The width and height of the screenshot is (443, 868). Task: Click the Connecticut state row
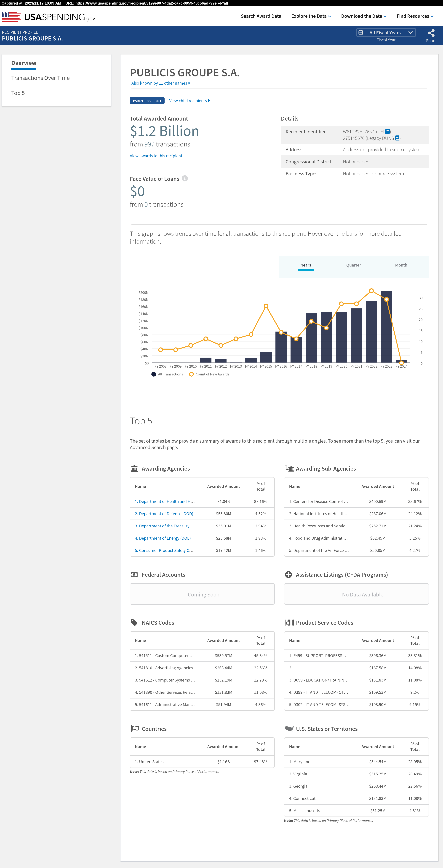click(x=356, y=799)
